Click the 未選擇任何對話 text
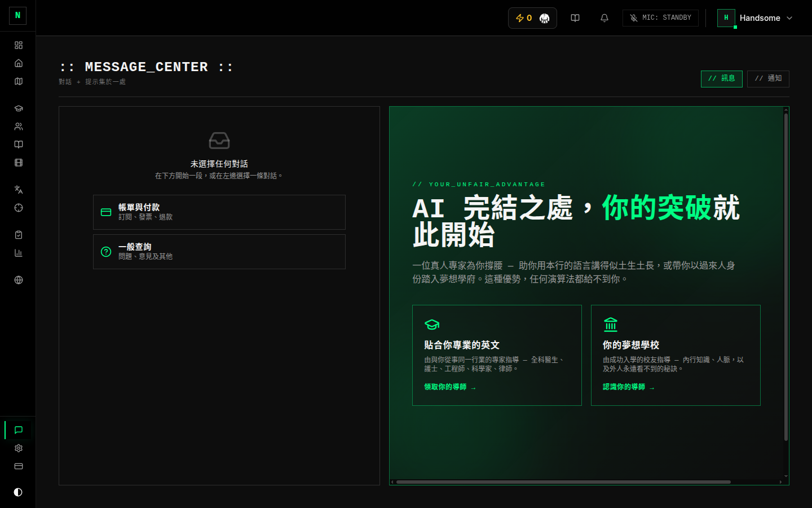Screen dimensions: 812x508 [219, 164]
